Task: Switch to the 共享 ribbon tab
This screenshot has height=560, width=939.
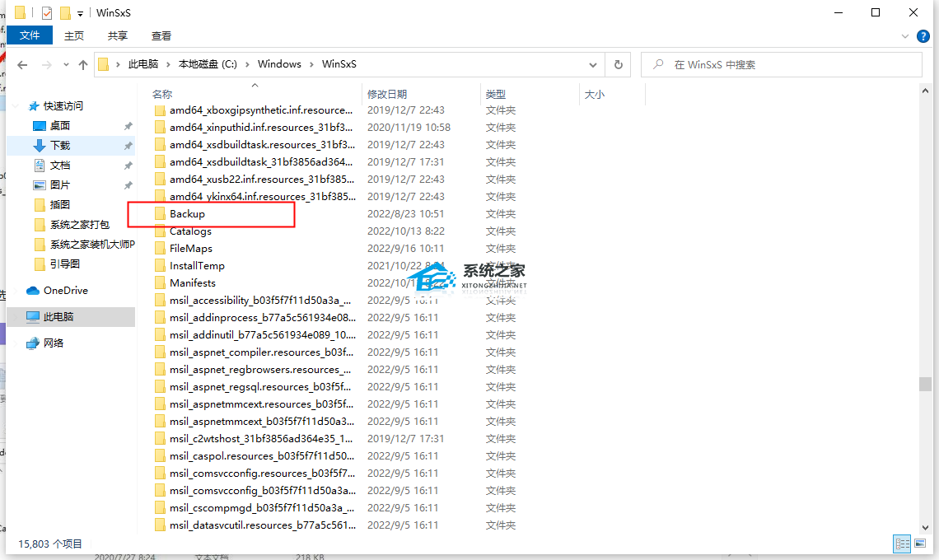Action: tap(117, 36)
